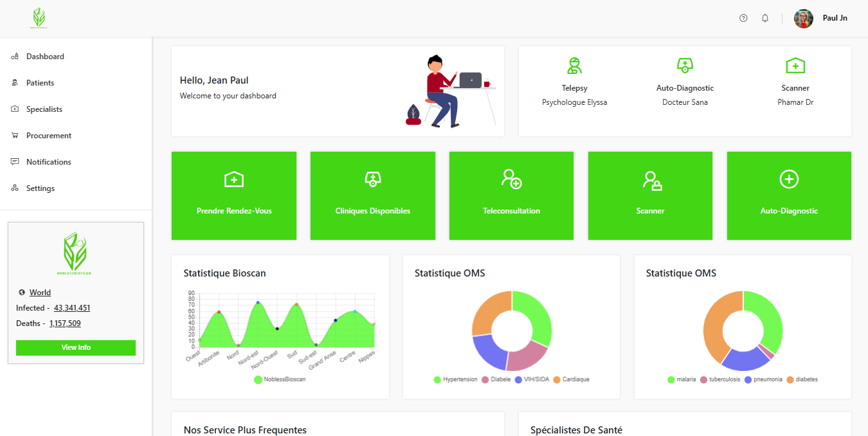The height and width of the screenshot is (436, 868).
Task: Click the help question mark icon
Action: tap(743, 18)
